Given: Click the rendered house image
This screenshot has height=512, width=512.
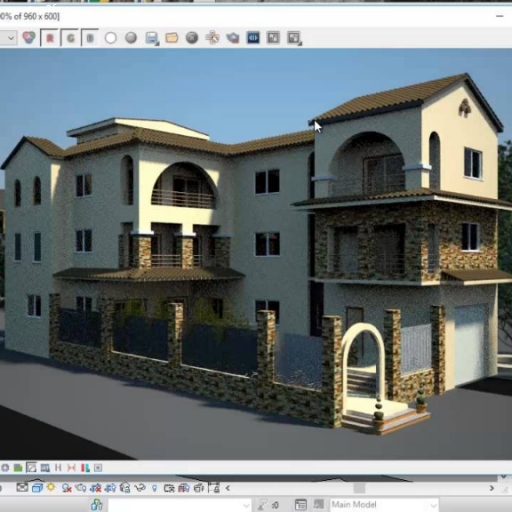Looking at the screenshot, I should click(256, 254).
